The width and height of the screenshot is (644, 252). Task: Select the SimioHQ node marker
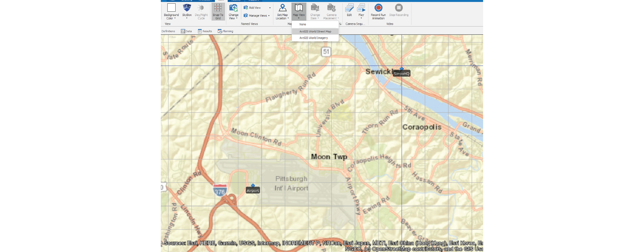click(x=402, y=69)
